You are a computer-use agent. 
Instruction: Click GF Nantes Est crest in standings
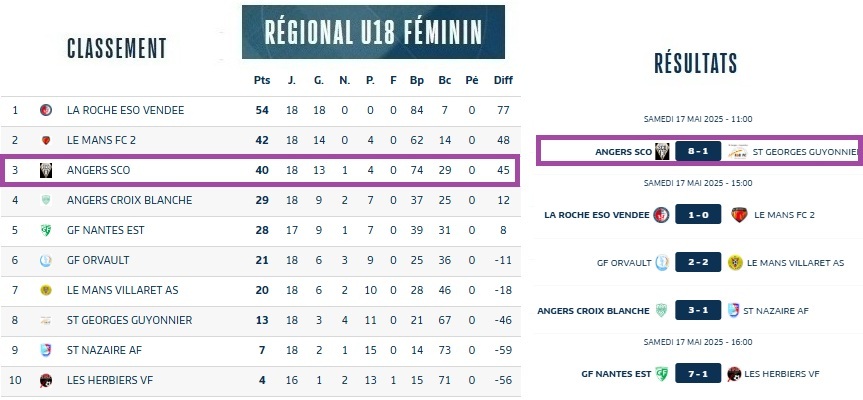pos(45,230)
